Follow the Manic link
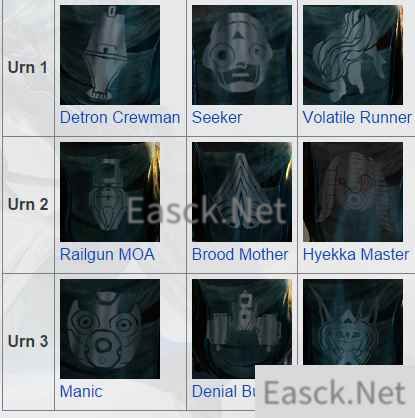415x418 pixels. [x=81, y=392]
